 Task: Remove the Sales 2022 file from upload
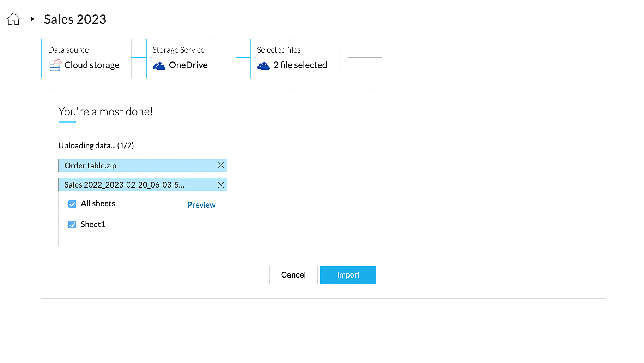tap(221, 185)
